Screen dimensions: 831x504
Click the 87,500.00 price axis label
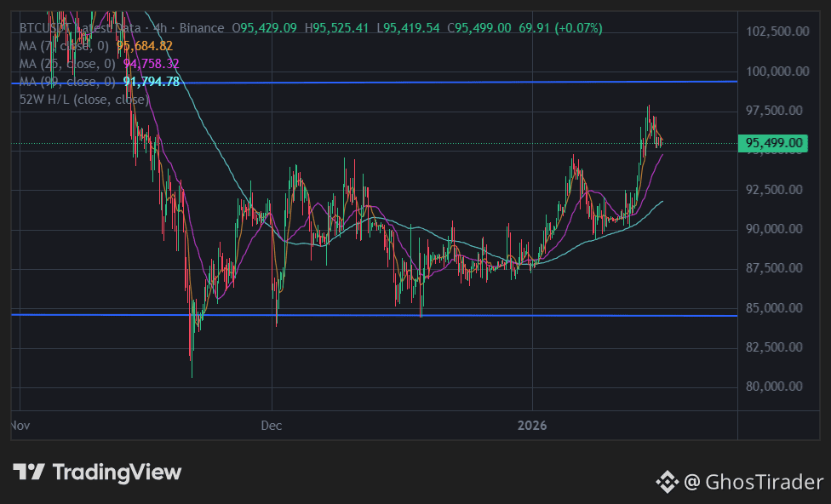click(774, 267)
